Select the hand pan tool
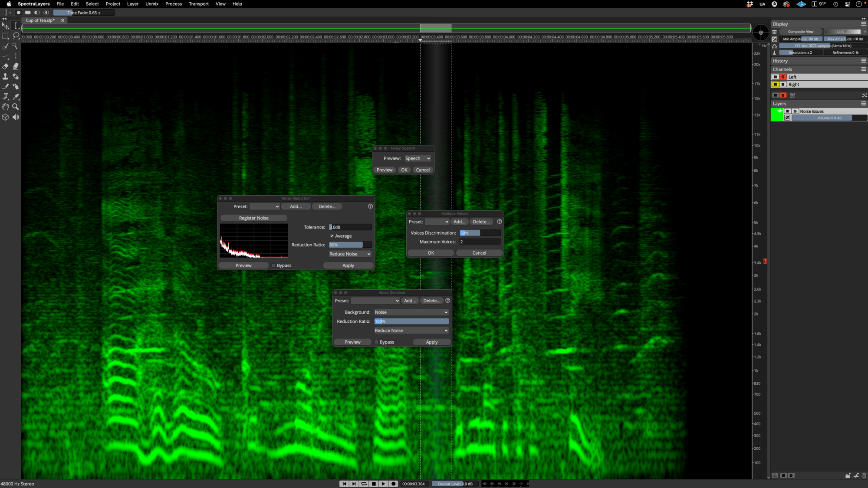The width and height of the screenshot is (868, 488). (5, 107)
